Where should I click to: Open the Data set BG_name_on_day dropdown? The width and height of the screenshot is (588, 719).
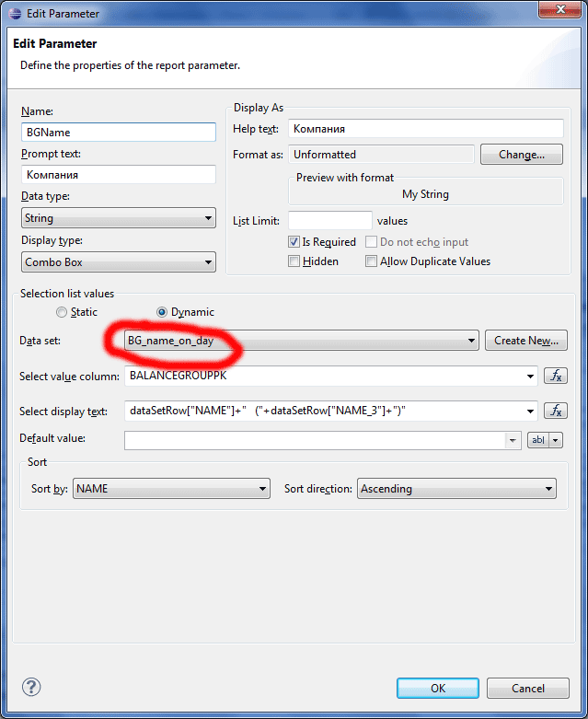[302, 341]
